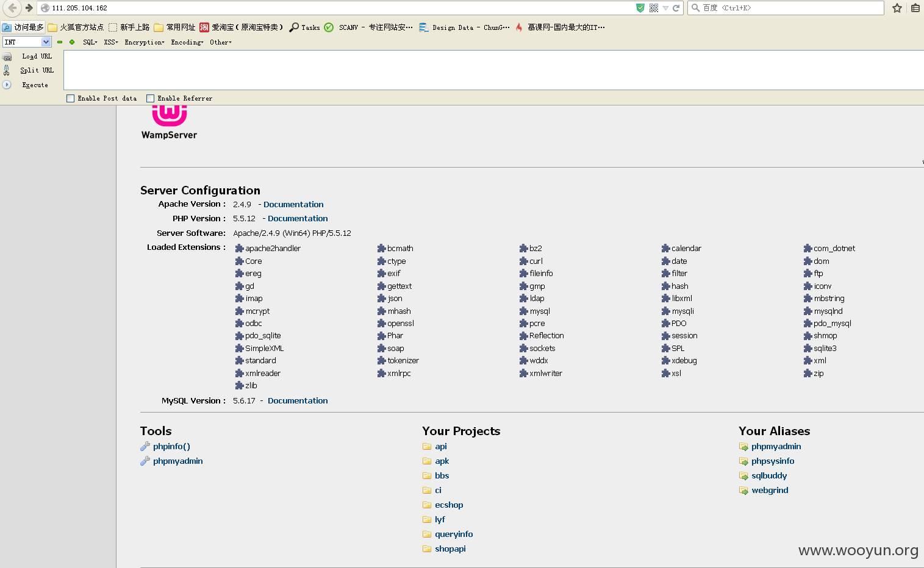Enable the Post data checkbox

coord(70,98)
